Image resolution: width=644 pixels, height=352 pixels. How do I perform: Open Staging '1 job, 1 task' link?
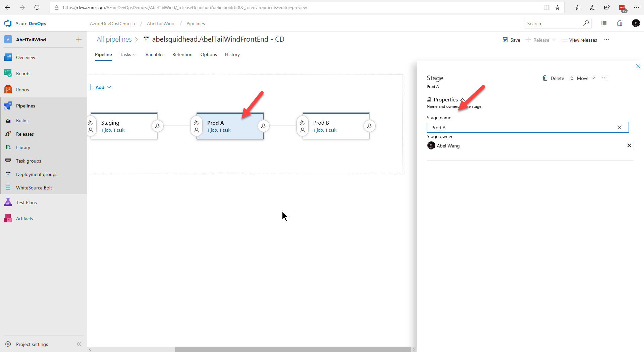(113, 130)
